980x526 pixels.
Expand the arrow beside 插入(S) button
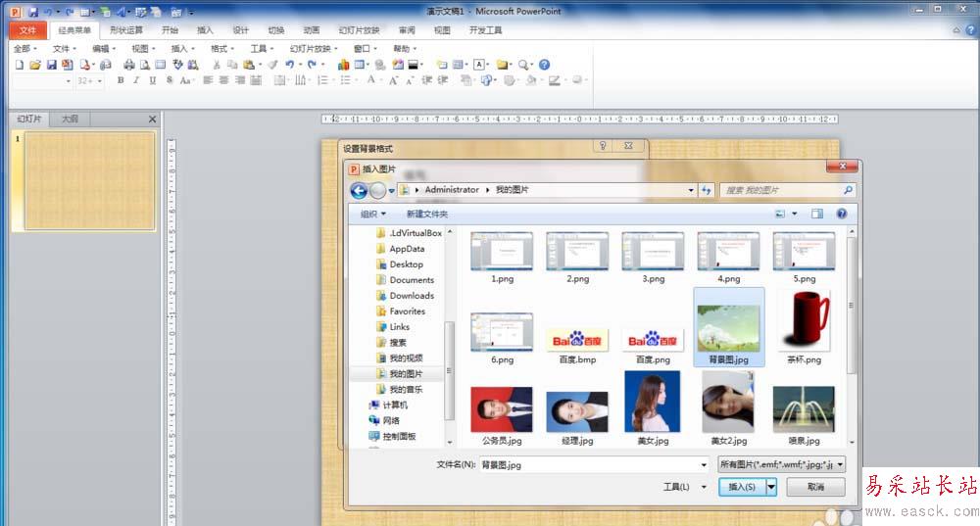(x=771, y=487)
